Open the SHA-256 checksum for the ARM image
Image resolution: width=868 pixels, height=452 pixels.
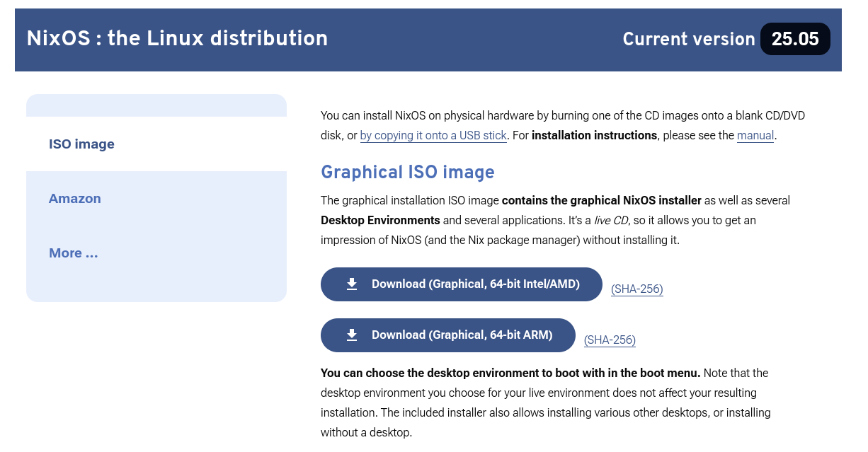coord(610,340)
